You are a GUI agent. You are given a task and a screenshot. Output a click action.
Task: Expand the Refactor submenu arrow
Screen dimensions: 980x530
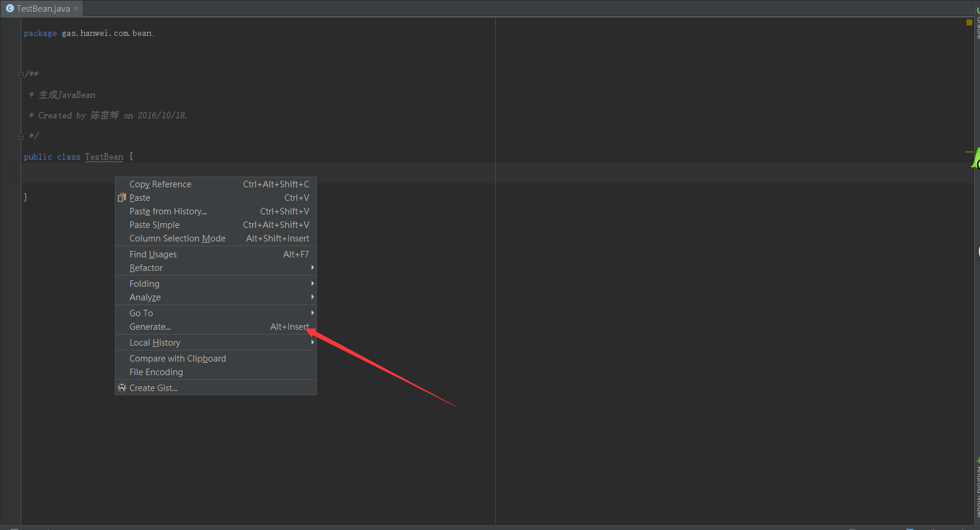(312, 268)
